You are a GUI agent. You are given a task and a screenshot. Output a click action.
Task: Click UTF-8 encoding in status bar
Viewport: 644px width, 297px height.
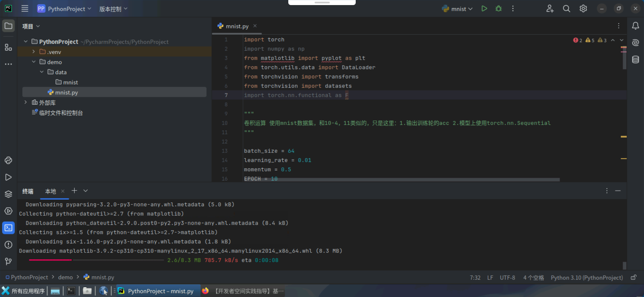tap(507, 277)
